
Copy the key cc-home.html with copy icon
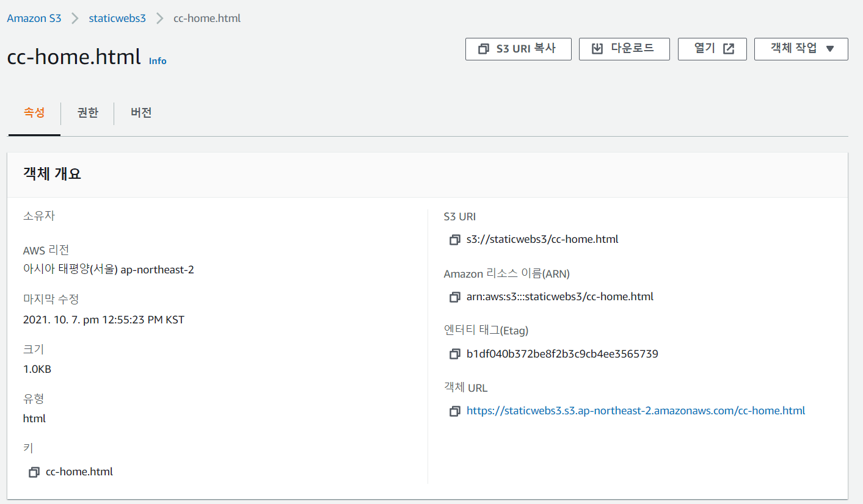click(x=34, y=472)
